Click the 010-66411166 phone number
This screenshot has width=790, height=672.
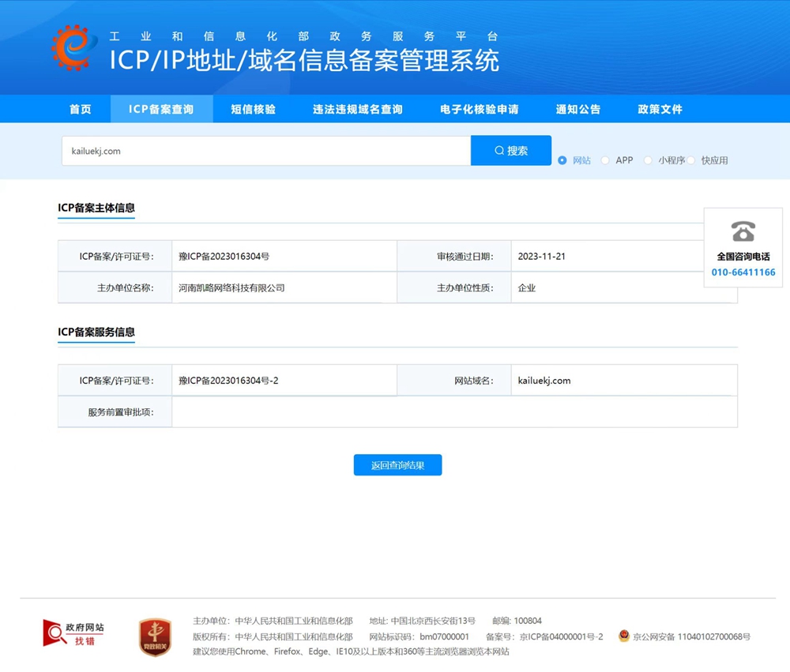pyautogui.click(x=743, y=272)
